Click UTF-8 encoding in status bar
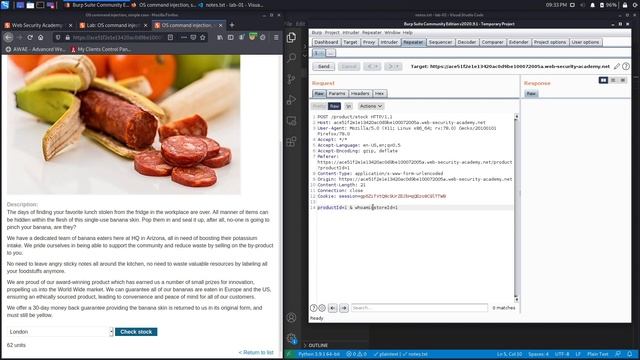640x360 pixels. point(562,354)
